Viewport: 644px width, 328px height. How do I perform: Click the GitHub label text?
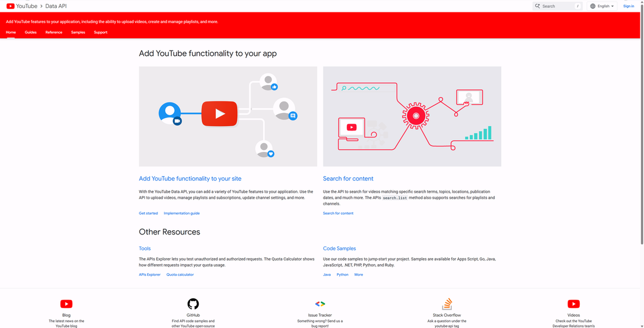(x=193, y=315)
